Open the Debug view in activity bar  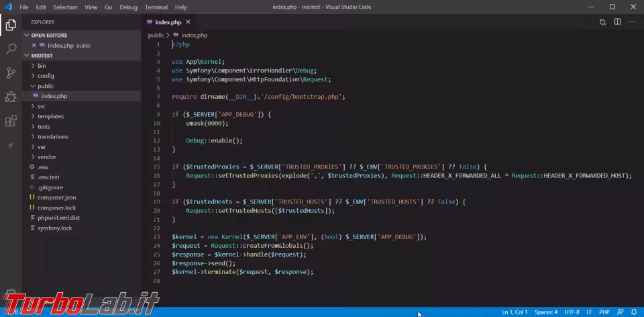[11, 97]
